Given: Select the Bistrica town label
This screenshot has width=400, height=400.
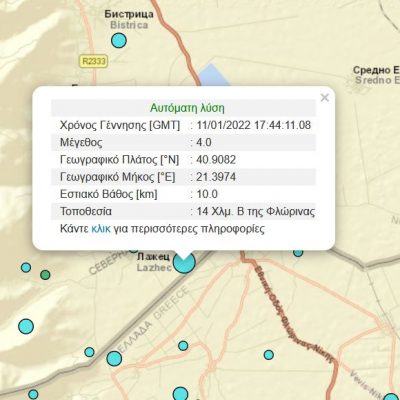Looking at the screenshot, I should click(129, 19).
